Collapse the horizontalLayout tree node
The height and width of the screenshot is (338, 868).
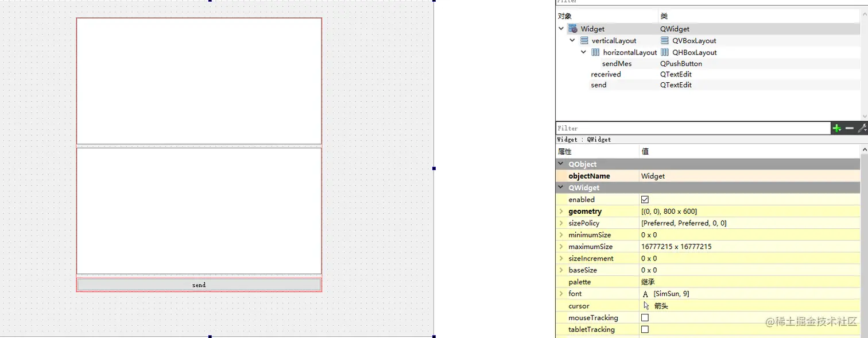click(584, 52)
